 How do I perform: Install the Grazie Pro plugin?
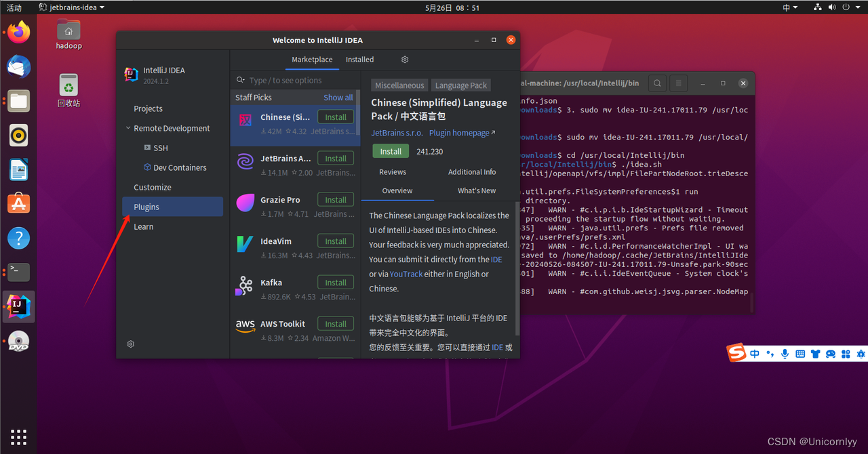pyautogui.click(x=336, y=200)
